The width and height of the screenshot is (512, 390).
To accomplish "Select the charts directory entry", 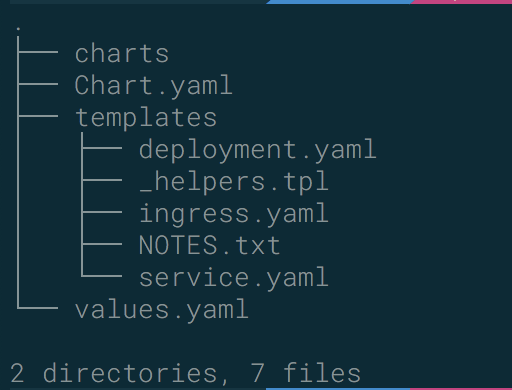I will click(122, 53).
